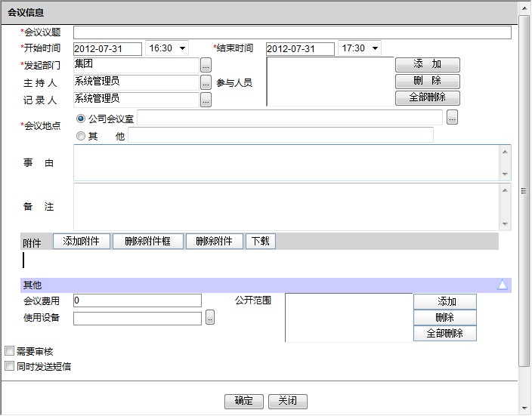Click the scroll-down arrow of the 事由 textarea
Viewport: 532px width, 416px height.
click(x=506, y=174)
